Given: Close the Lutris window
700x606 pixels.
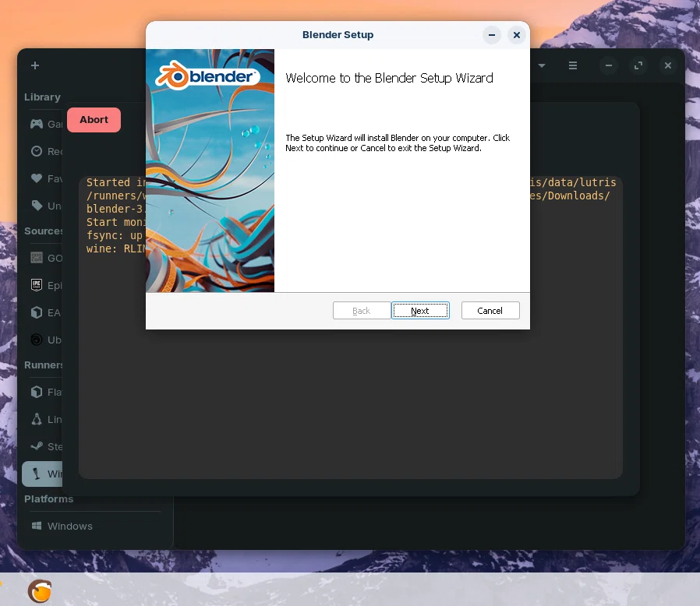Looking at the screenshot, I should coord(668,65).
